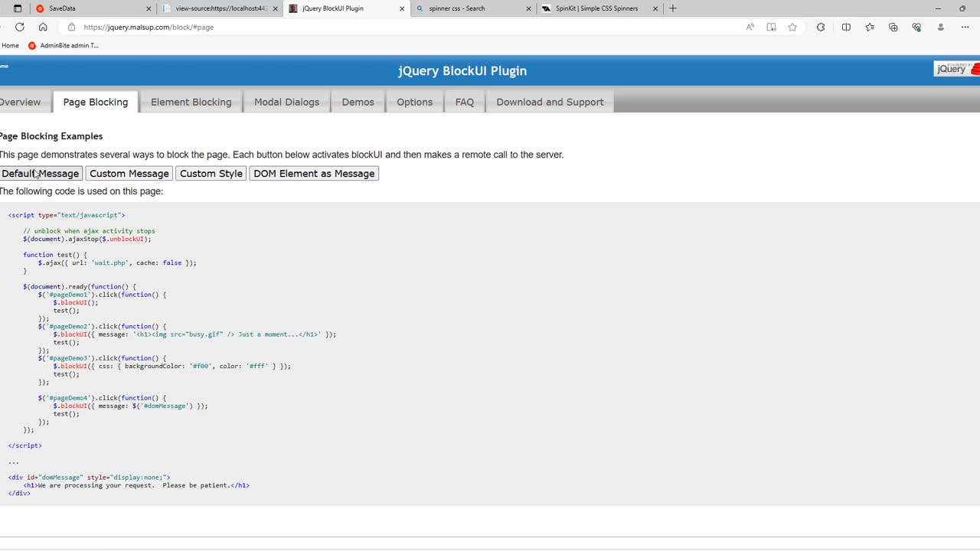Open a new tab with plus icon
Viewport: 980px width, 551px height.
coord(673,8)
